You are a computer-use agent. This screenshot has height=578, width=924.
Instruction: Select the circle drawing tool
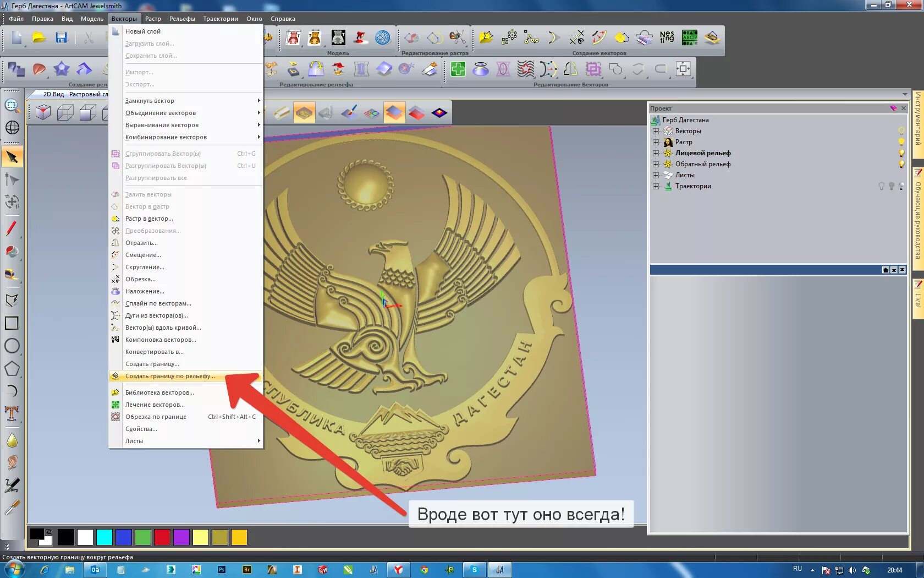click(12, 346)
